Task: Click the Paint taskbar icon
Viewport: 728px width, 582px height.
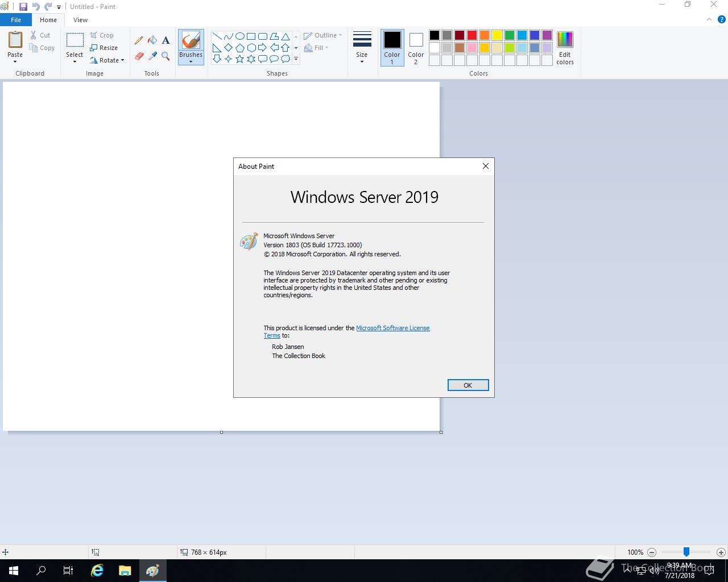Action: 152,571
